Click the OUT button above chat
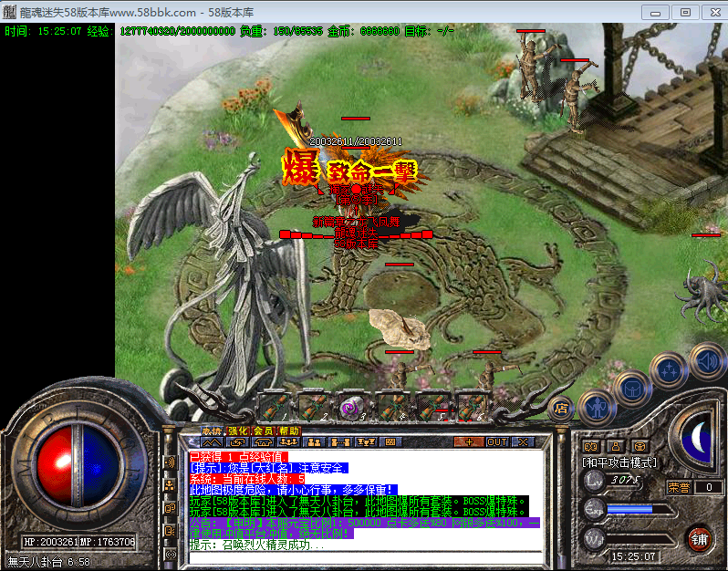The width and height of the screenshot is (728, 571). click(496, 442)
